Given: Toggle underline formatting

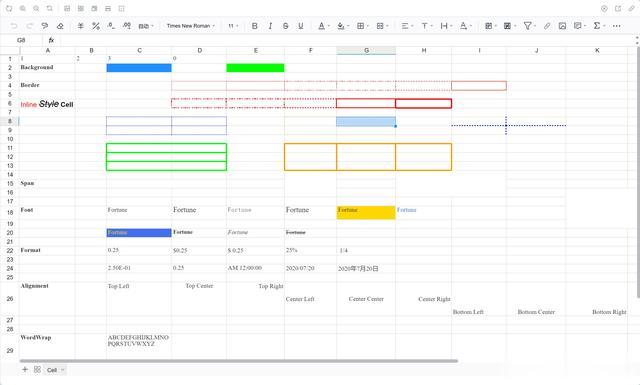Looking at the screenshot, I should click(x=301, y=26).
